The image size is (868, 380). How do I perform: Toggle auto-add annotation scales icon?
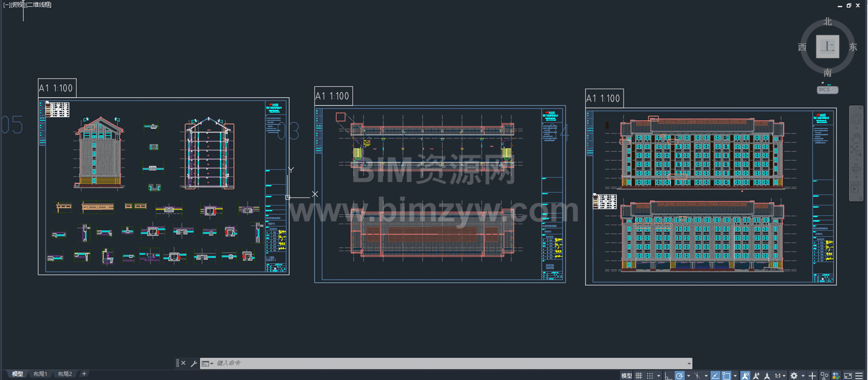pos(756,376)
